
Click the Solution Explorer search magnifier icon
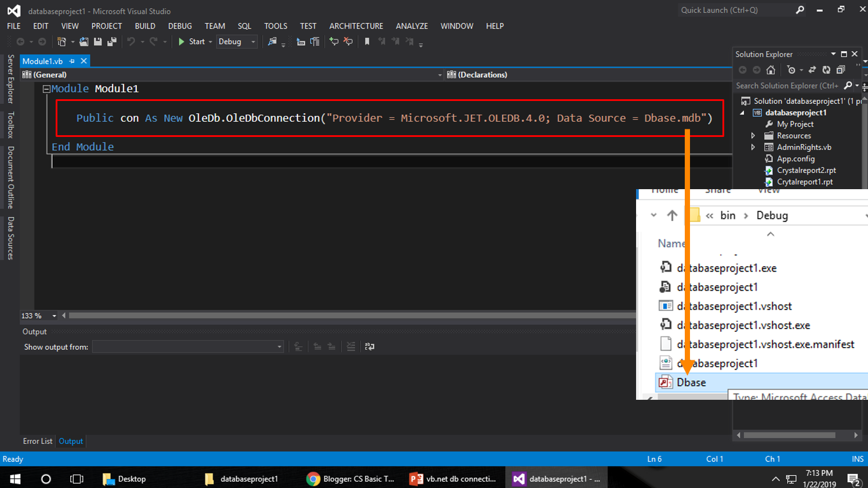[848, 86]
